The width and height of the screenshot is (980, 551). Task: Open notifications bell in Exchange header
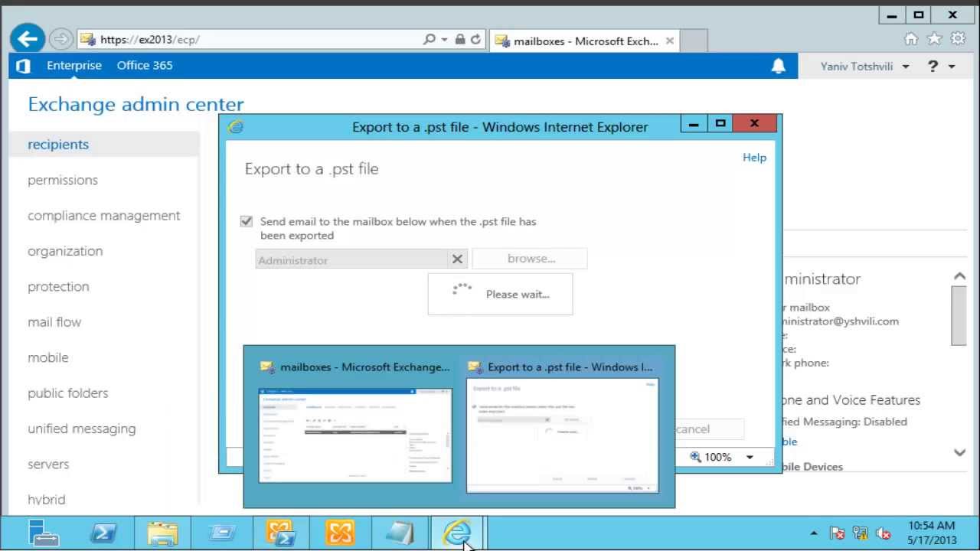[778, 66]
